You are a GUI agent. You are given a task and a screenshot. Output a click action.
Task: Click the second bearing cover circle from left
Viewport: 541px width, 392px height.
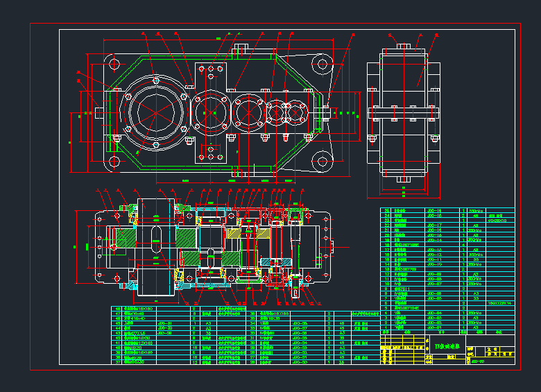tap(210, 114)
